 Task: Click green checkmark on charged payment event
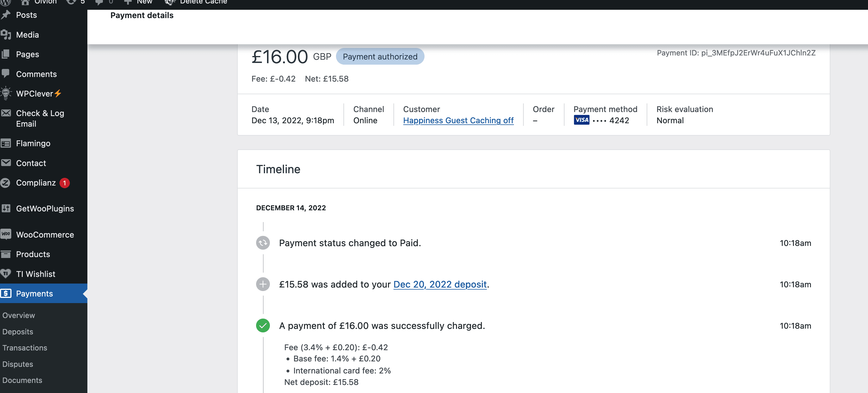point(263,325)
